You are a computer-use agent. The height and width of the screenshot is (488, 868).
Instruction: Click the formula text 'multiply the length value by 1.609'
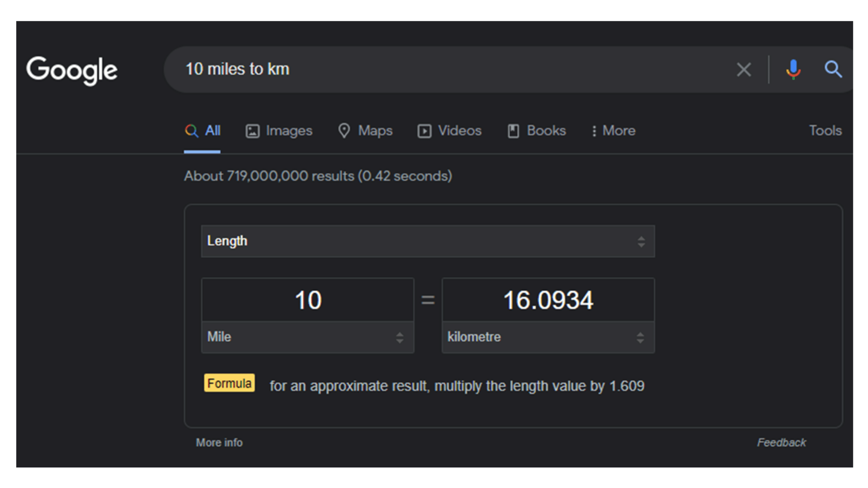(x=539, y=386)
